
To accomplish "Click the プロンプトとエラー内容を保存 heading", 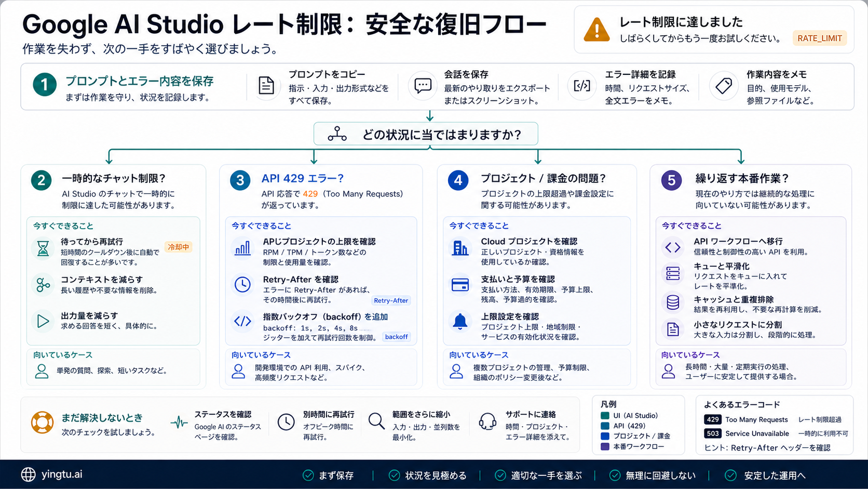I will coord(140,81).
